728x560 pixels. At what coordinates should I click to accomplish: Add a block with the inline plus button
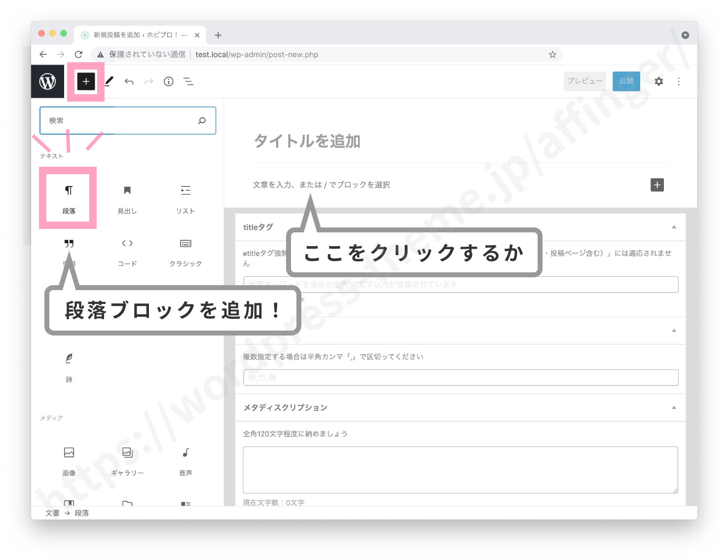pos(657,185)
